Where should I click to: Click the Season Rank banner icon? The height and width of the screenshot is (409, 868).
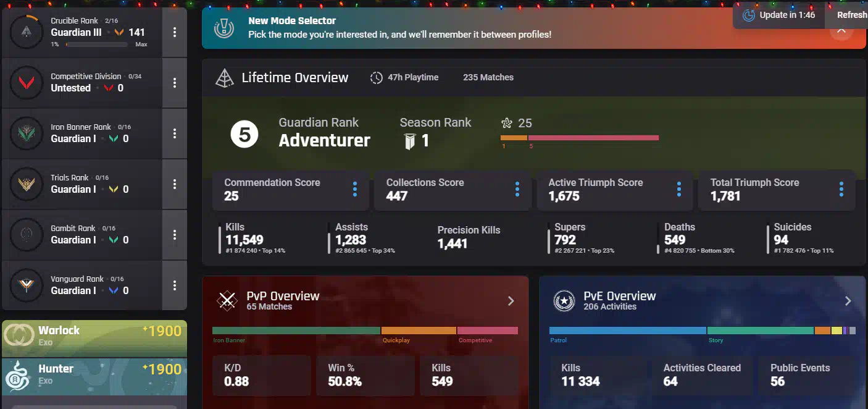click(x=409, y=141)
